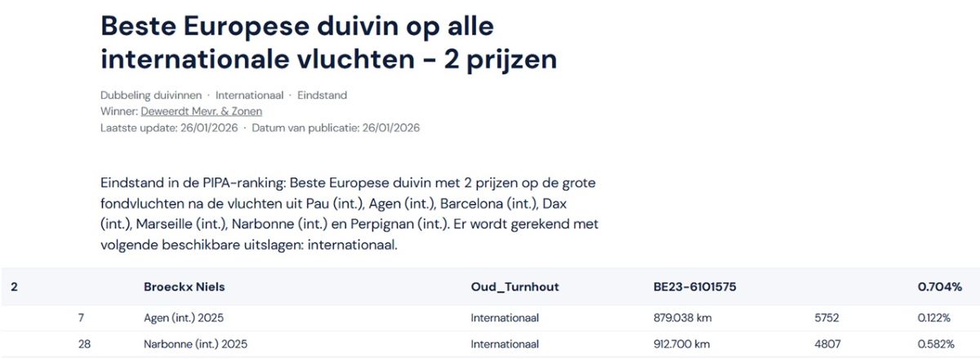Screen dimensions: 980x359
Task: Click the PIPA-ranking description paragraph
Action: pyautogui.click(x=350, y=213)
